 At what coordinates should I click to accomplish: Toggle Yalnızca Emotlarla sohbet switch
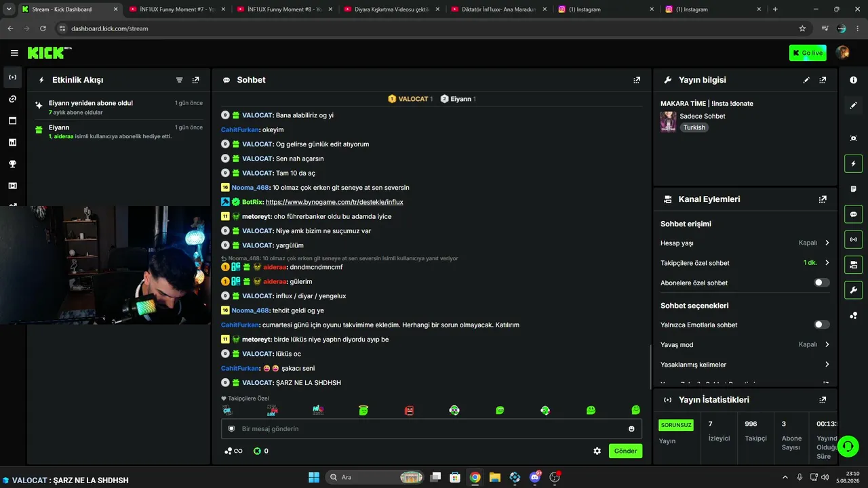click(821, 325)
